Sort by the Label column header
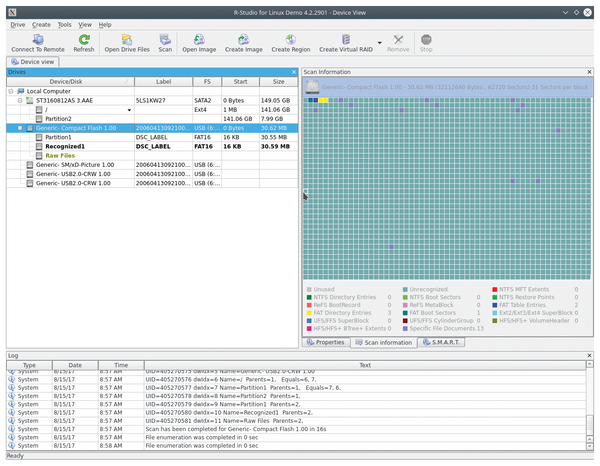600x466 pixels. pyautogui.click(x=163, y=82)
